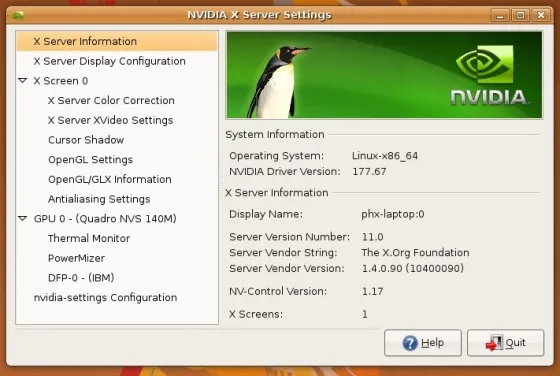The image size is (560, 376).
Task: Show OpenGL/GLX Information
Action: point(110,179)
